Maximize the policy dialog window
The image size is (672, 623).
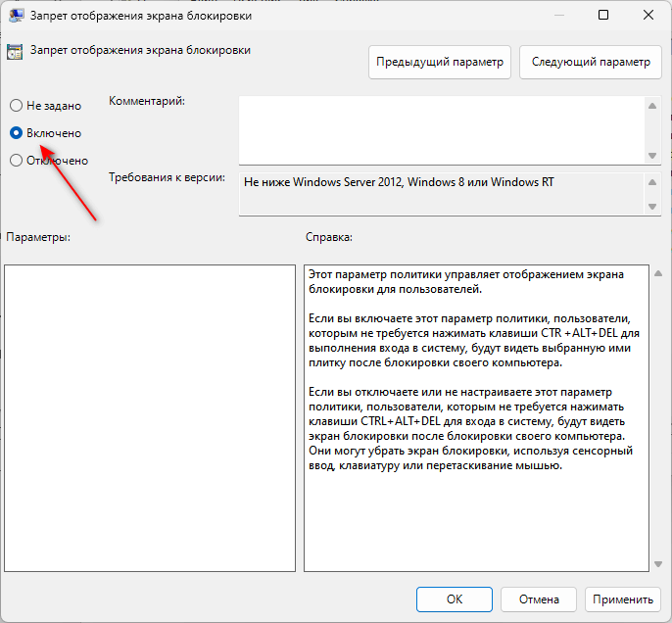[x=603, y=15]
